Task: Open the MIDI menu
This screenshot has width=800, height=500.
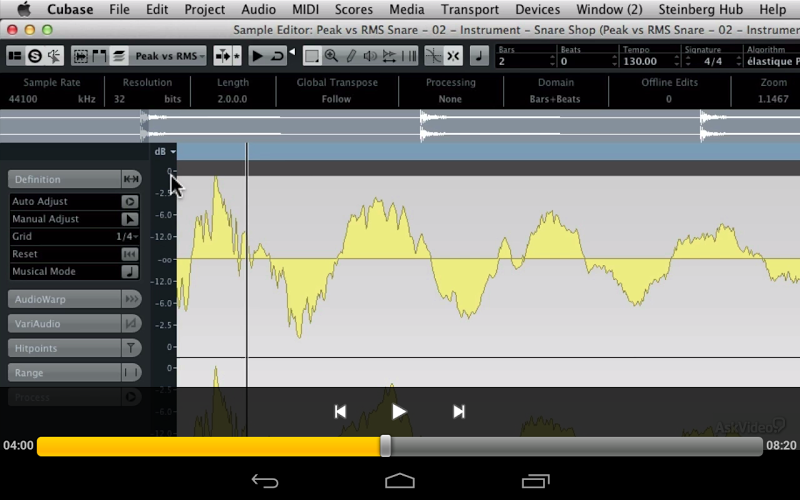Action: (306, 9)
